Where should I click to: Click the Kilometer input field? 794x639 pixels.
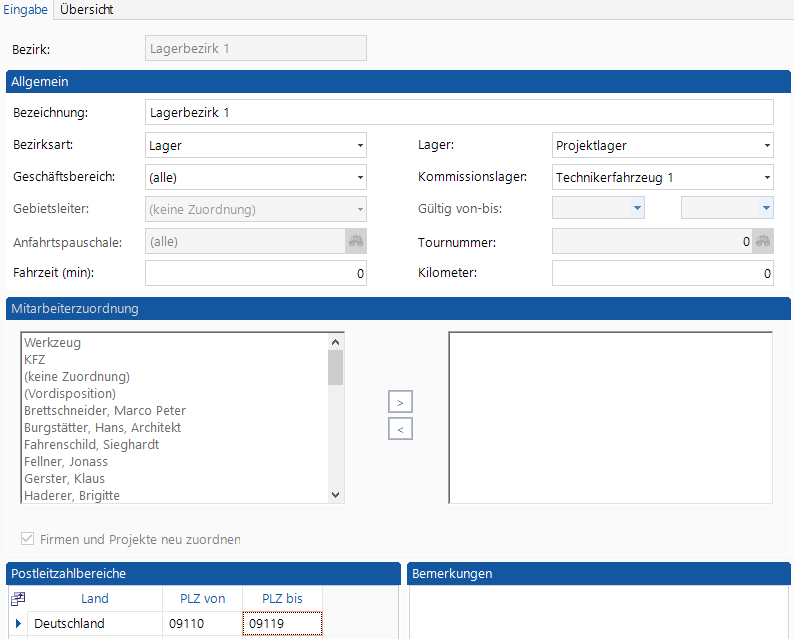[x=662, y=273]
